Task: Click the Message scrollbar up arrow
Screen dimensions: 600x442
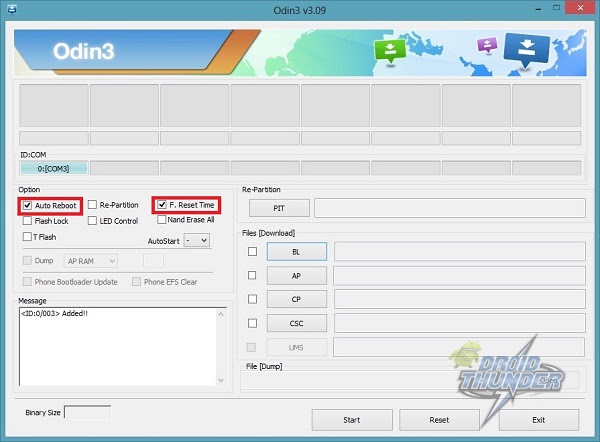Action: [221, 314]
